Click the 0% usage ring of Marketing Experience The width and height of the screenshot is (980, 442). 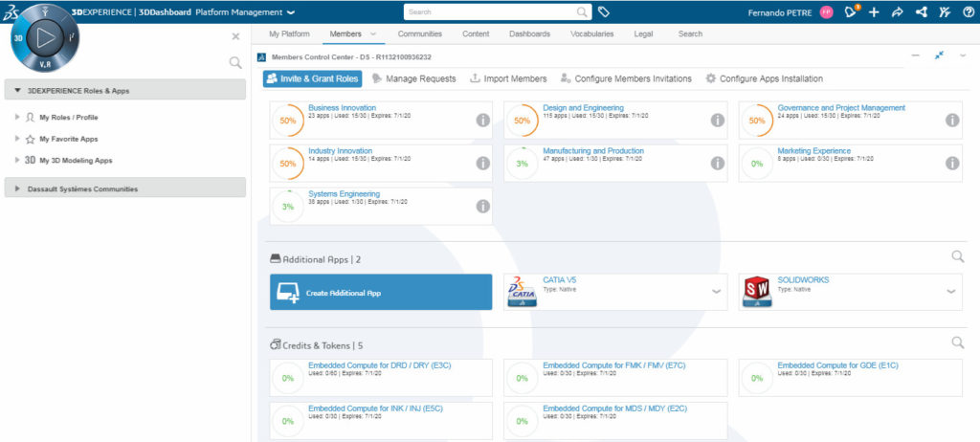[757, 164]
